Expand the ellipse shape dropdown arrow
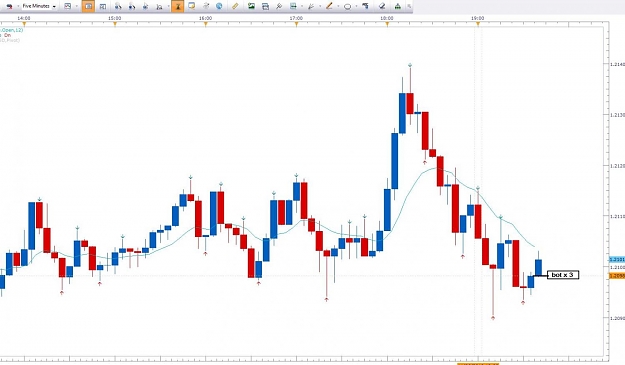The width and height of the screenshot is (625, 365). coord(356,6)
